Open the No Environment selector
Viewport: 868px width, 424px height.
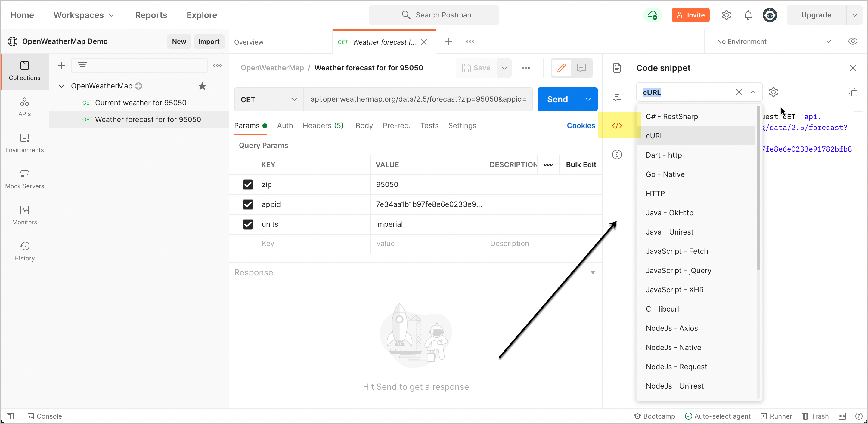coord(774,42)
